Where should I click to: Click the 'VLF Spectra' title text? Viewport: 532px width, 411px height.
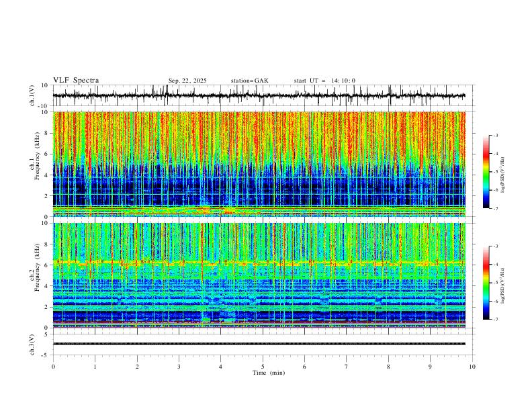(x=76, y=81)
